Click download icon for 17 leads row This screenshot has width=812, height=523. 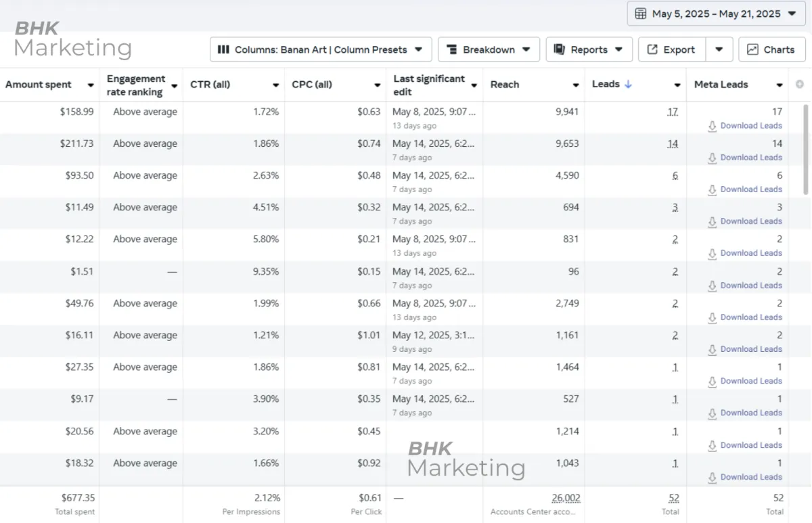(712, 126)
